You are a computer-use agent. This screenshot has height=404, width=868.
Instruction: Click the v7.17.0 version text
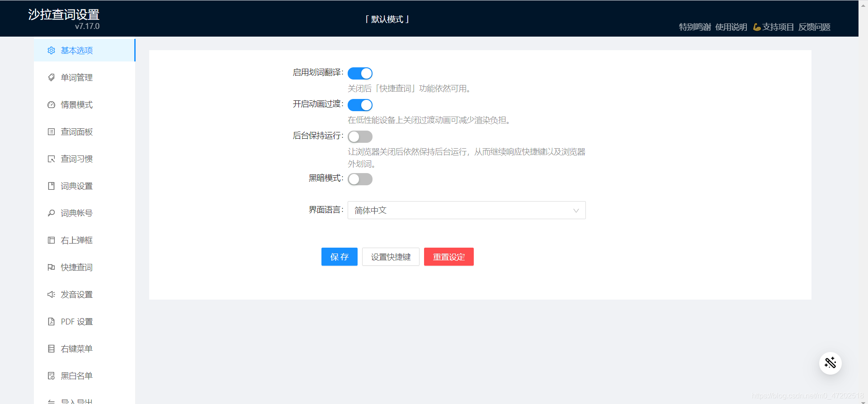click(87, 26)
